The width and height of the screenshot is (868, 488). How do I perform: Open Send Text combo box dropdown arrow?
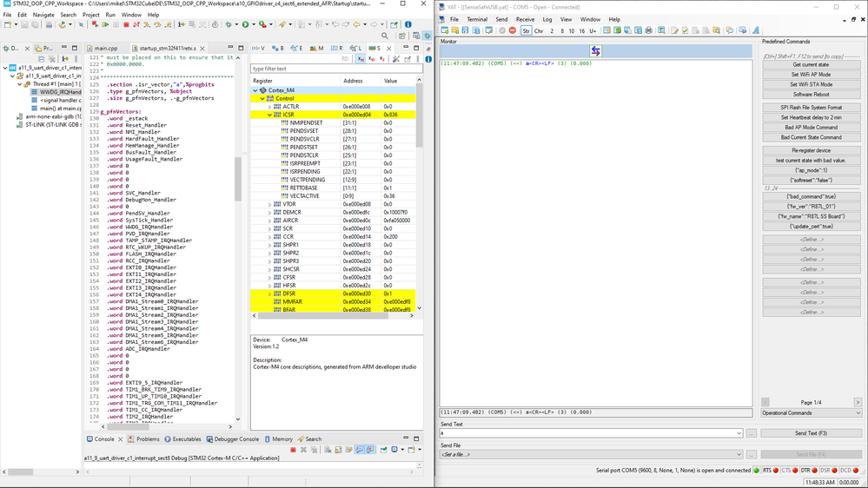[x=739, y=433]
